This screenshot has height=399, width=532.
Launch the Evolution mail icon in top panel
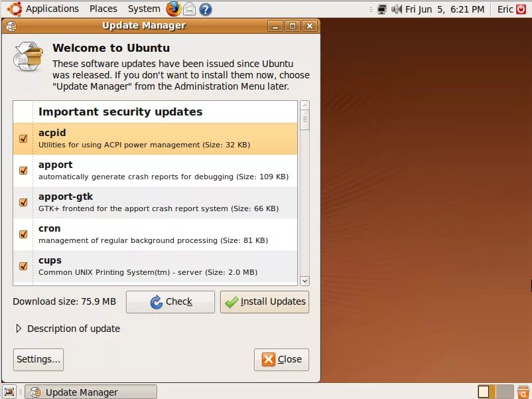coord(190,9)
